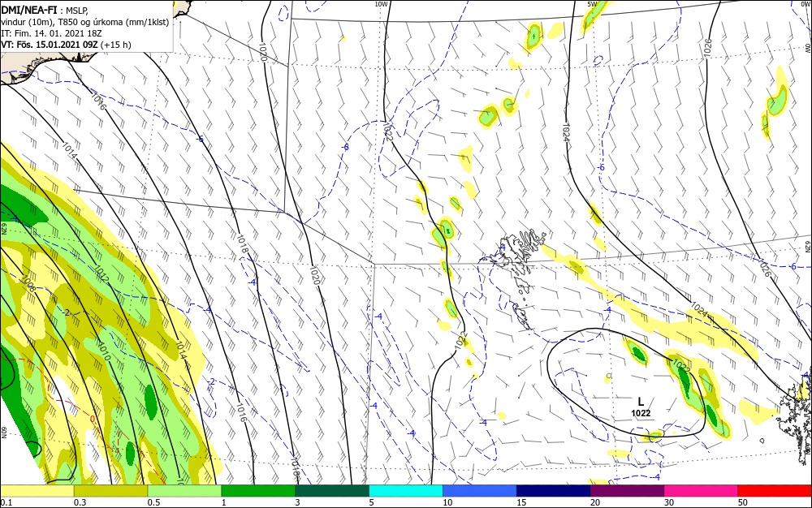Screen dimensions: 812x508
Task: Click the blue 10 mm legend color band
Action: click(480, 491)
